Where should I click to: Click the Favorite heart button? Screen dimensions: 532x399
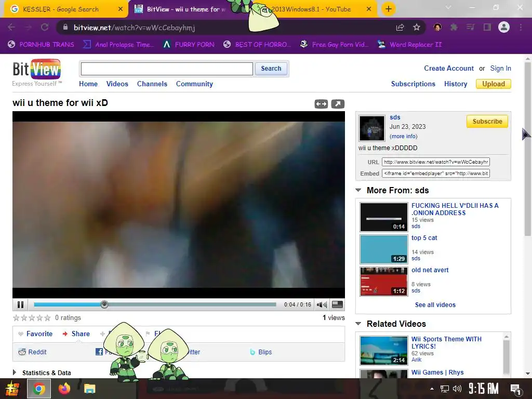[35, 334]
